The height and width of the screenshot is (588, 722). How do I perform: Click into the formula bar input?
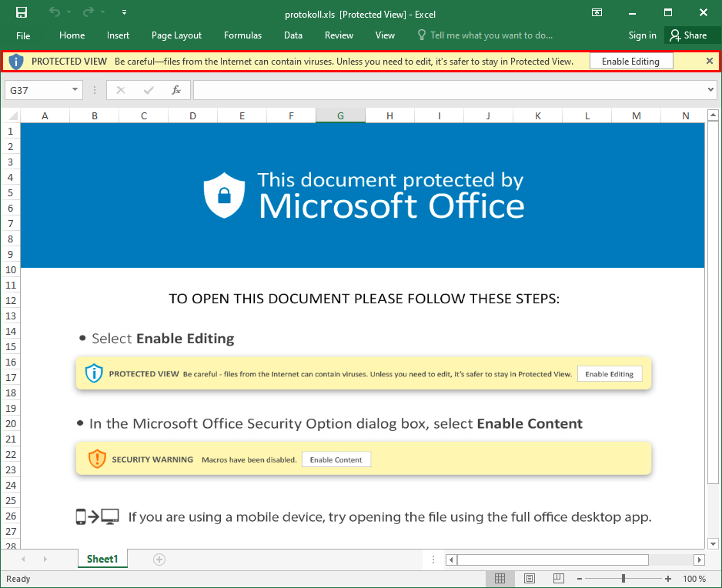(x=449, y=90)
